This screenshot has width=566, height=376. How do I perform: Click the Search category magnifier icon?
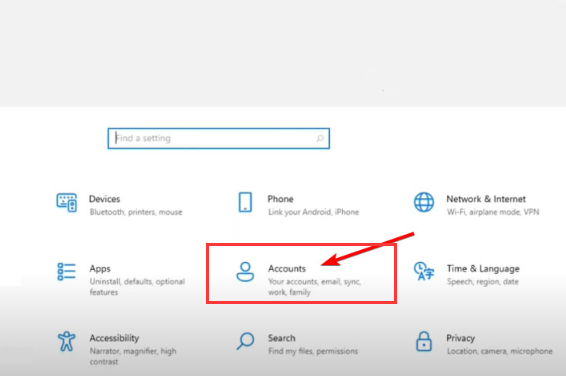pyautogui.click(x=245, y=341)
